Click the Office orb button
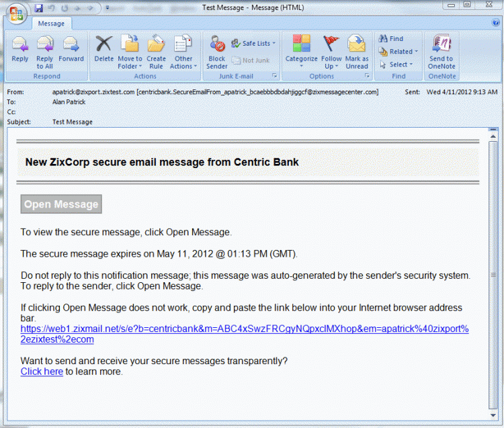504x428 pixels. point(16,14)
